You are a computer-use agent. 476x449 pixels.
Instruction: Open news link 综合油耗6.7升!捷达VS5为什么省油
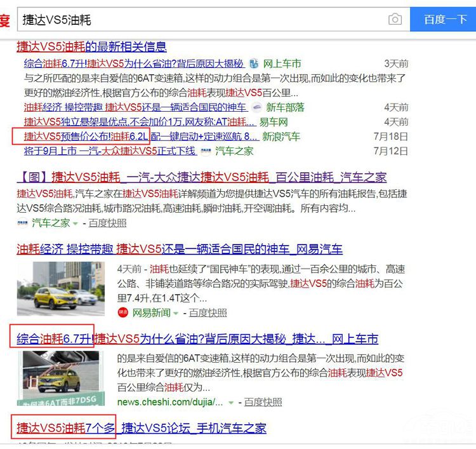click(x=134, y=64)
